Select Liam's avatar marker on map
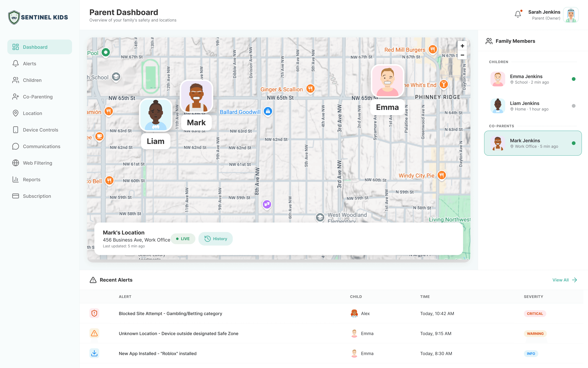588x368 pixels. coord(156,115)
